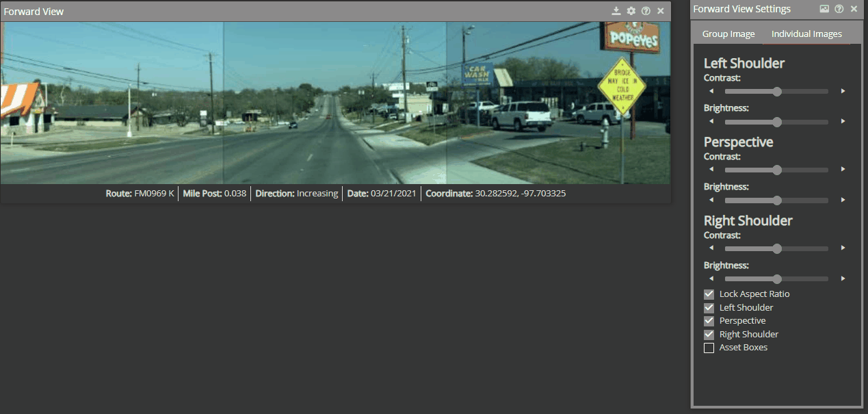Decrease Left Shoulder contrast with left arrow
The height and width of the screenshot is (414, 868).
(711, 91)
